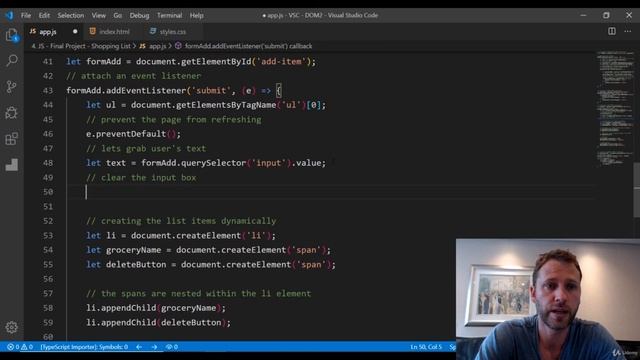This screenshot has height=360, width=640.
Task: Open the Go menu
Action: tap(118, 16)
